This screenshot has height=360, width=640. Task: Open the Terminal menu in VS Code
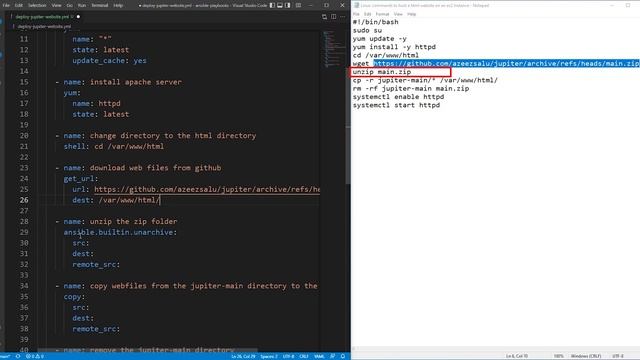(100, 5)
